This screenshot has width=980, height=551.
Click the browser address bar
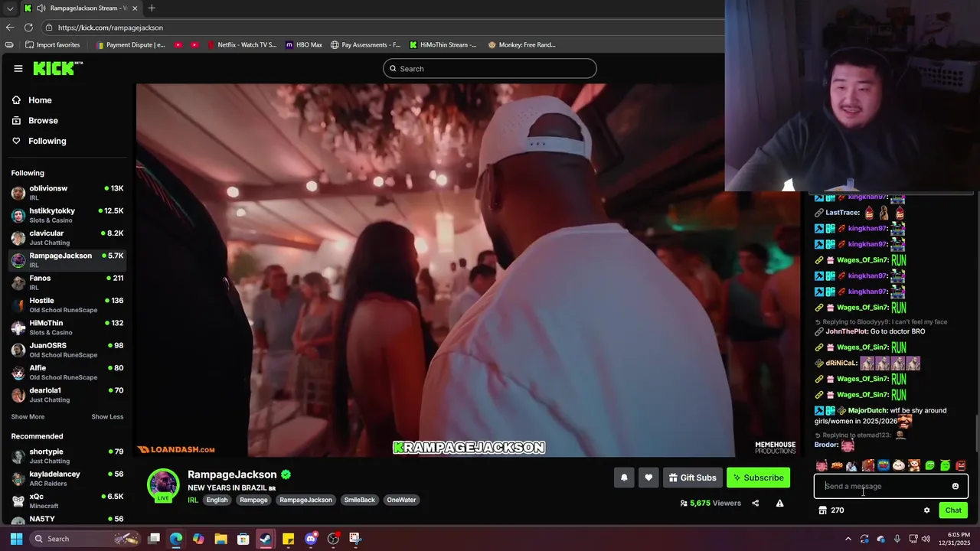point(383,28)
